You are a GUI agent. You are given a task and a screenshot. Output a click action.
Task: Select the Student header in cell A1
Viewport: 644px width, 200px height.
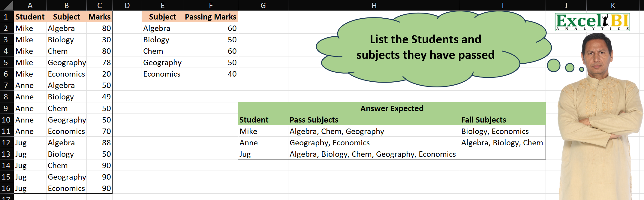[x=30, y=17]
